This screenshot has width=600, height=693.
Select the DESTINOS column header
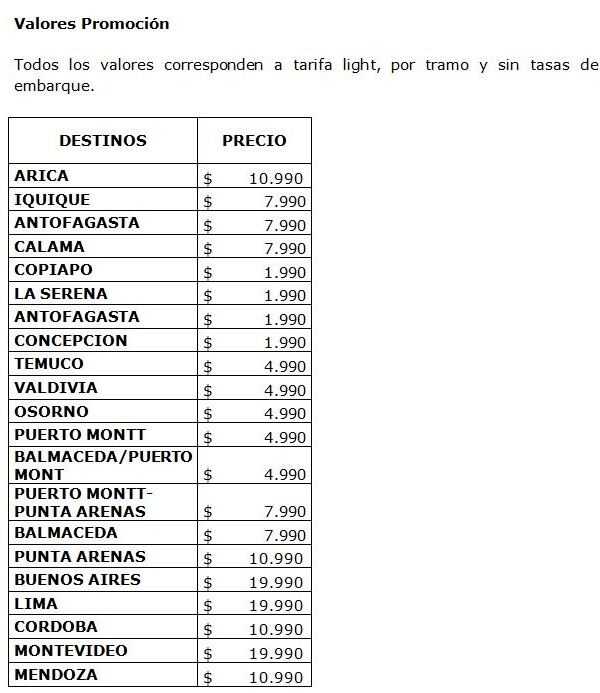click(103, 141)
